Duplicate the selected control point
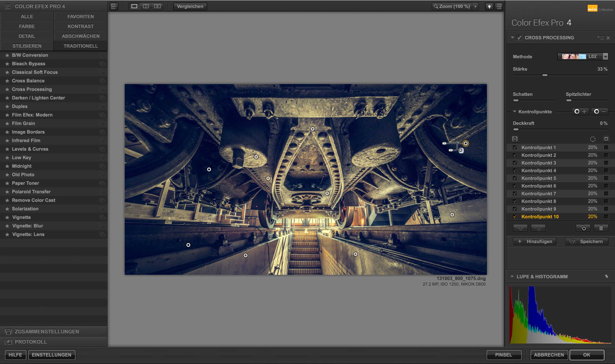Screen dimensions: 615x364 (583, 228)
